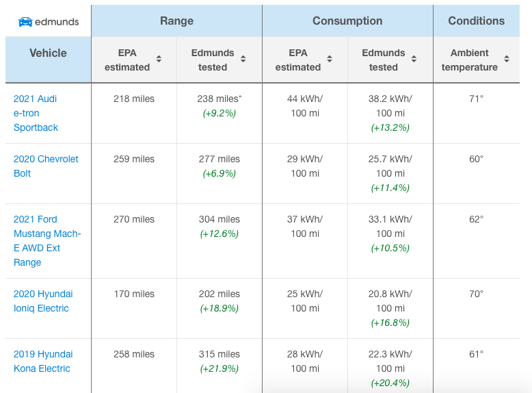Select the Ambient temperature header label
Image resolution: width=532 pixels, height=393 pixels.
click(469, 60)
